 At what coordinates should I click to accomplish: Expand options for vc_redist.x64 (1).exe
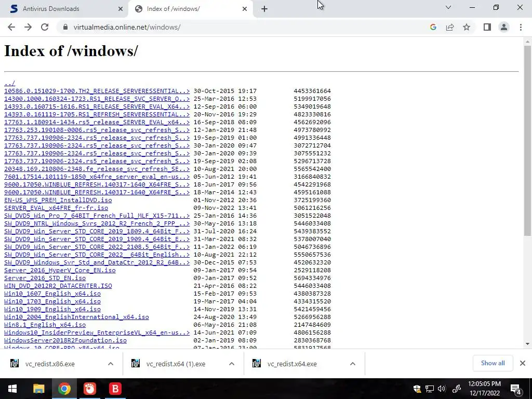click(x=232, y=364)
